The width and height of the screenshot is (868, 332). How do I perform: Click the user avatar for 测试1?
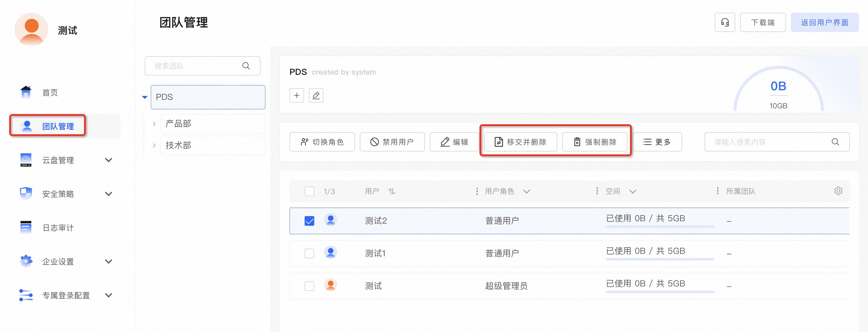(x=331, y=252)
